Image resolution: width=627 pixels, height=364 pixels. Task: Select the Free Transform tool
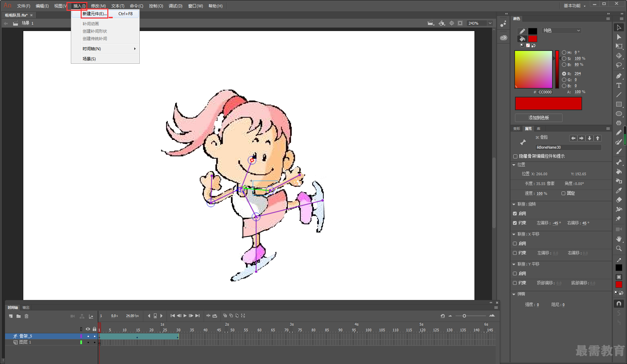619,46
